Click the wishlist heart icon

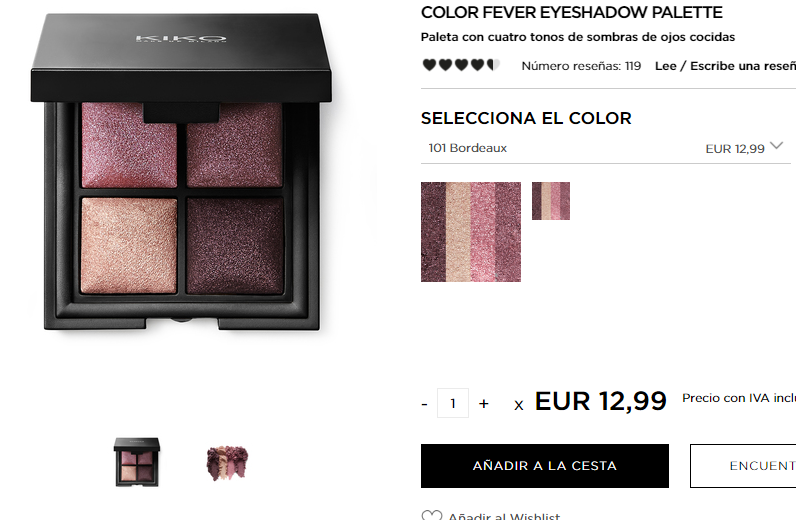click(432, 515)
